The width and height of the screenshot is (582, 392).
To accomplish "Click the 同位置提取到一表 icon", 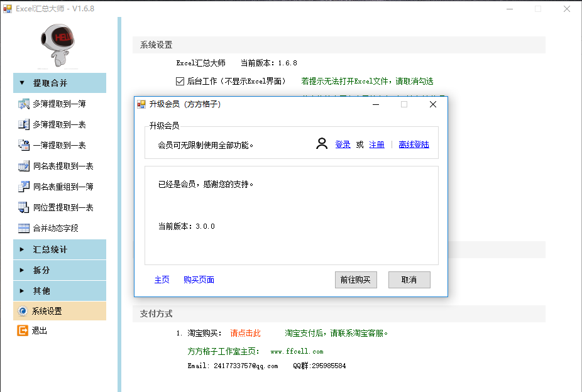I will pos(24,208).
